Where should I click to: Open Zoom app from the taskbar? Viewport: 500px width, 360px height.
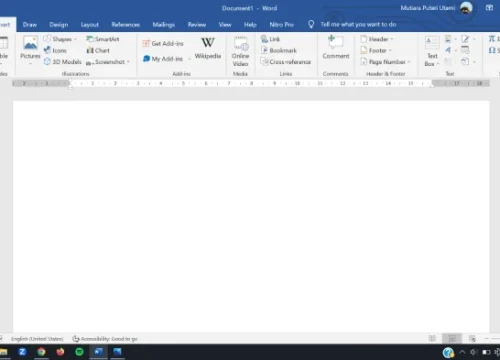[22, 352]
